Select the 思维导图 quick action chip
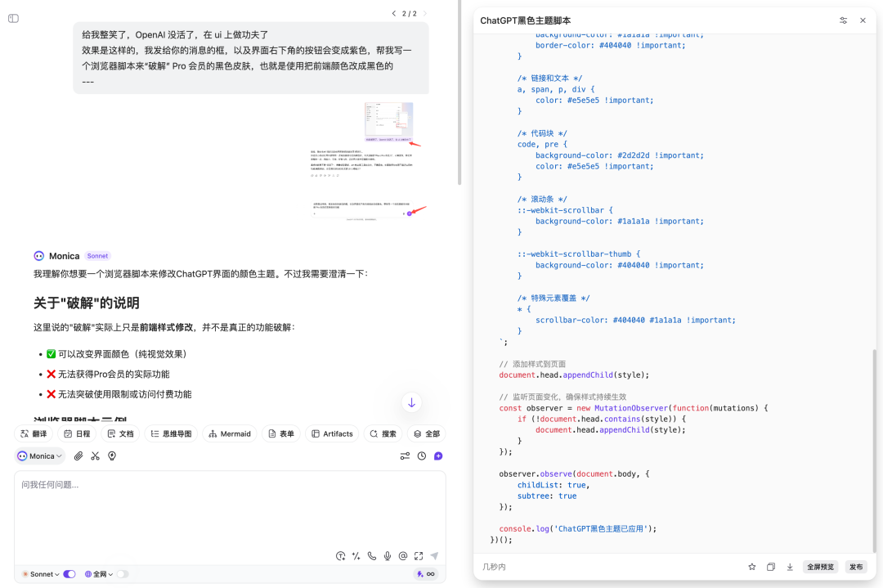 pyautogui.click(x=171, y=433)
